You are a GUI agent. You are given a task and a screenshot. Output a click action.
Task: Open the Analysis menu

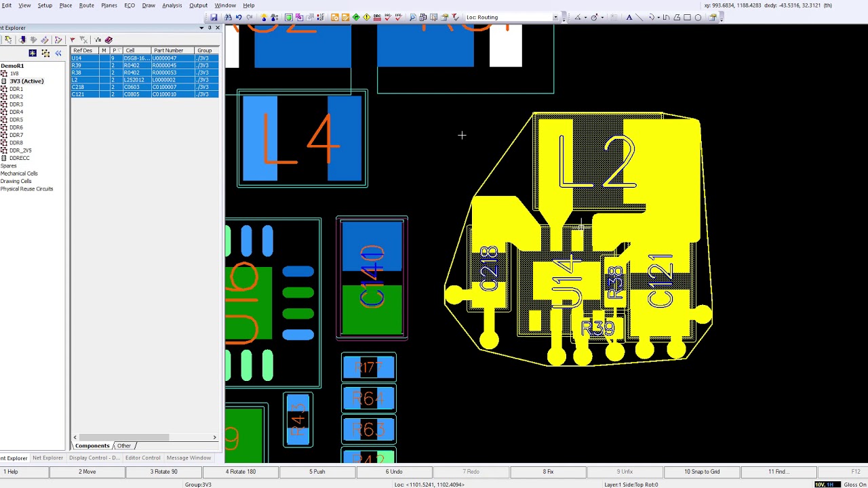172,5
